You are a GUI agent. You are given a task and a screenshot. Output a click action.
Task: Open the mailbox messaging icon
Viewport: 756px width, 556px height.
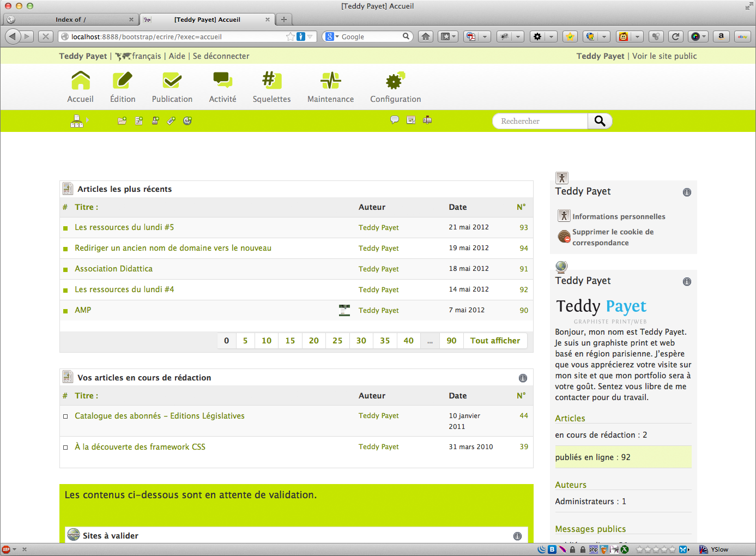click(x=427, y=120)
